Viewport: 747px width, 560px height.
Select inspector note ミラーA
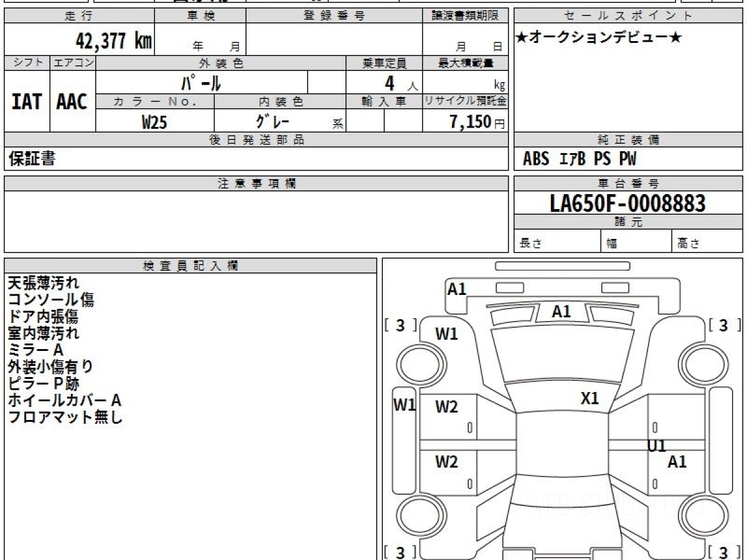(35, 350)
